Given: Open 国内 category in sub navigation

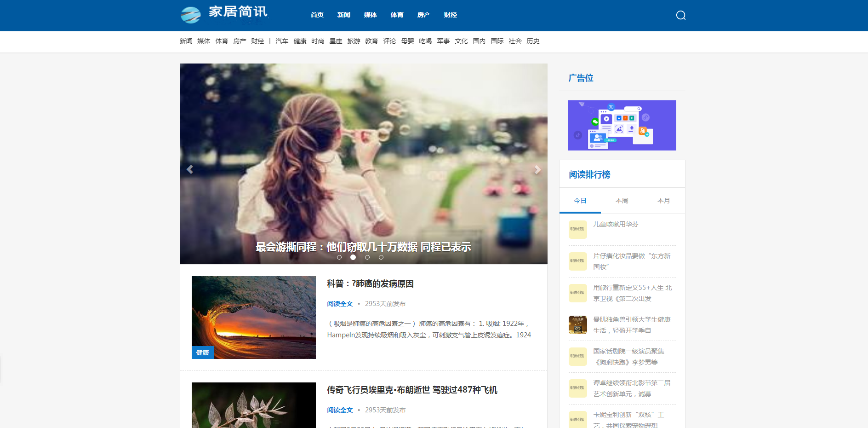Looking at the screenshot, I should click(479, 41).
